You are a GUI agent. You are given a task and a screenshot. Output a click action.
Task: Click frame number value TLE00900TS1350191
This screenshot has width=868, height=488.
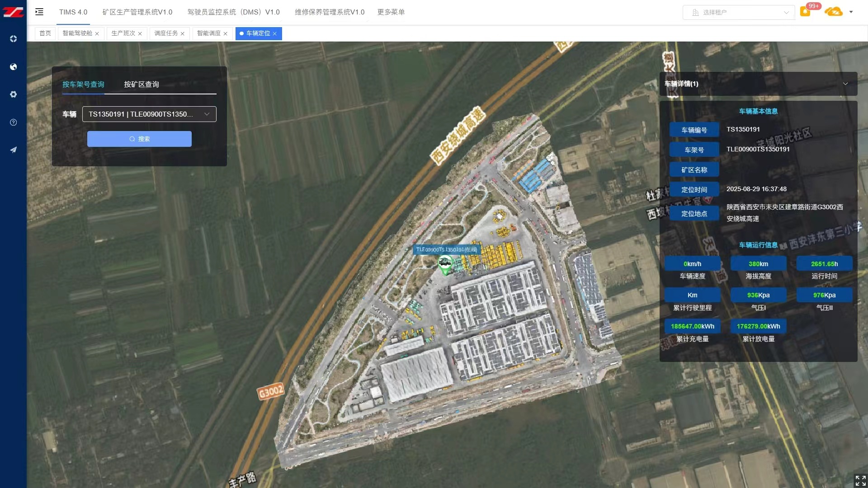point(758,150)
